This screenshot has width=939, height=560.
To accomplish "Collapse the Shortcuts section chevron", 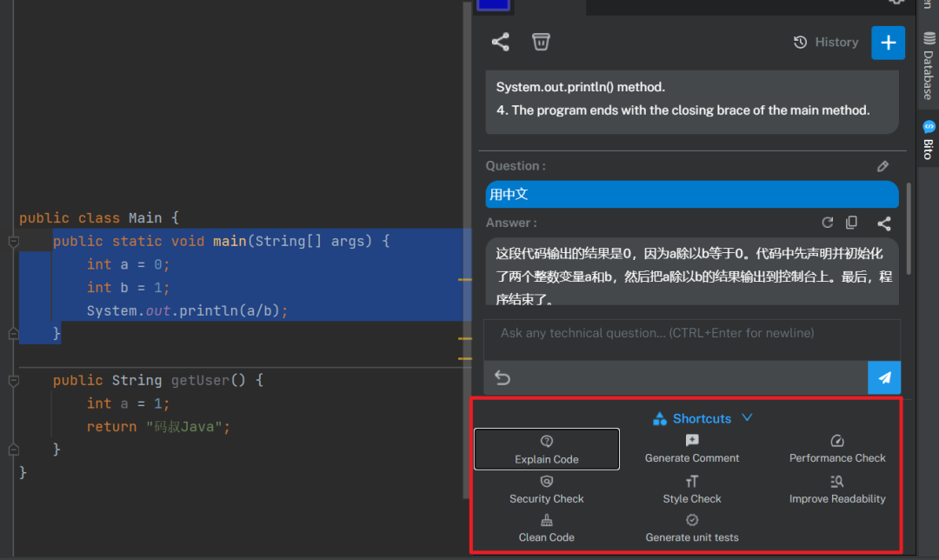I will (747, 417).
